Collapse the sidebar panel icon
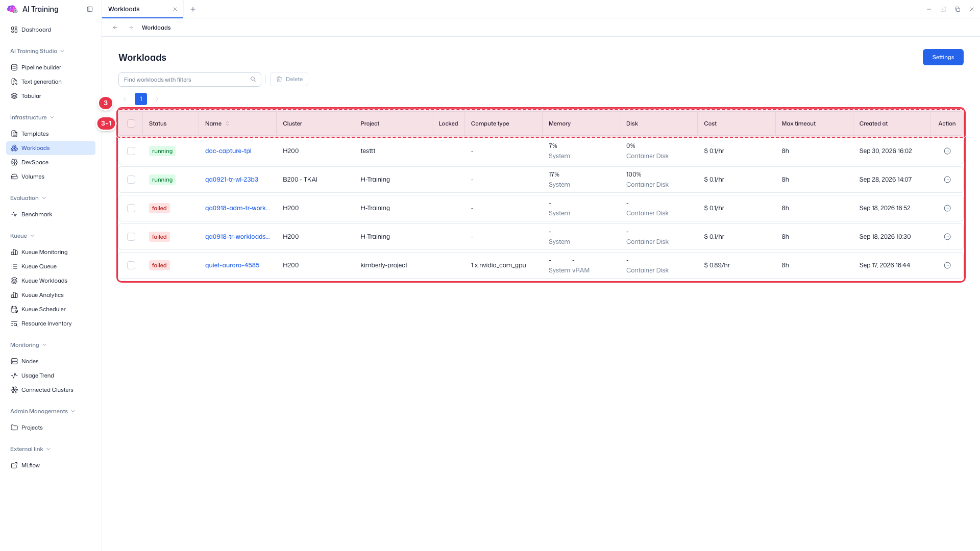 90,9
